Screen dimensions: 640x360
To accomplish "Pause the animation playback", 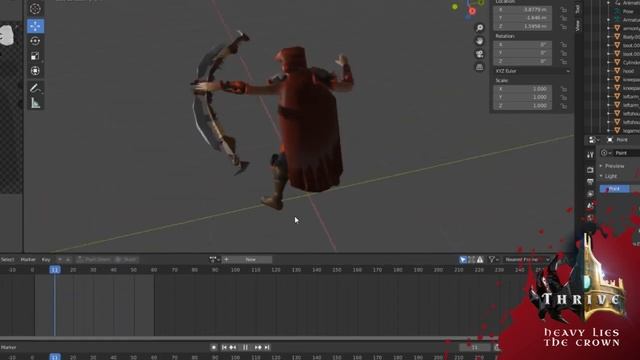I will [245, 347].
